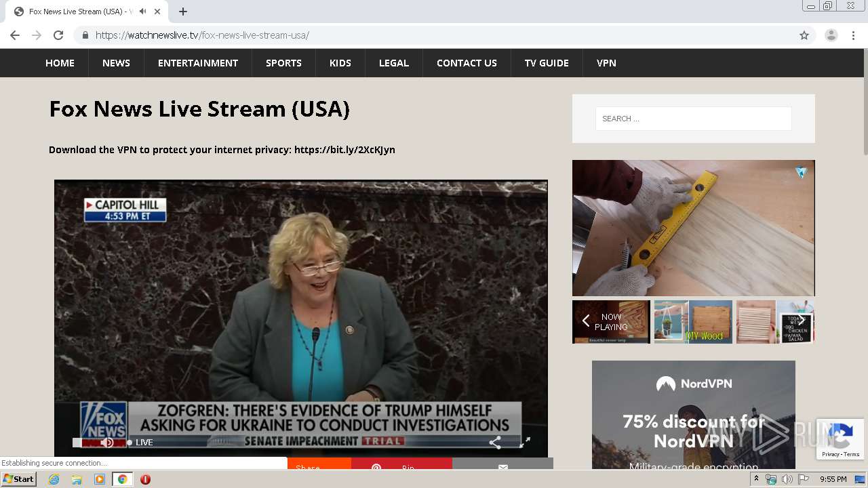View site security padlock info
The height and width of the screenshot is (488, 868).
[x=85, y=35]
